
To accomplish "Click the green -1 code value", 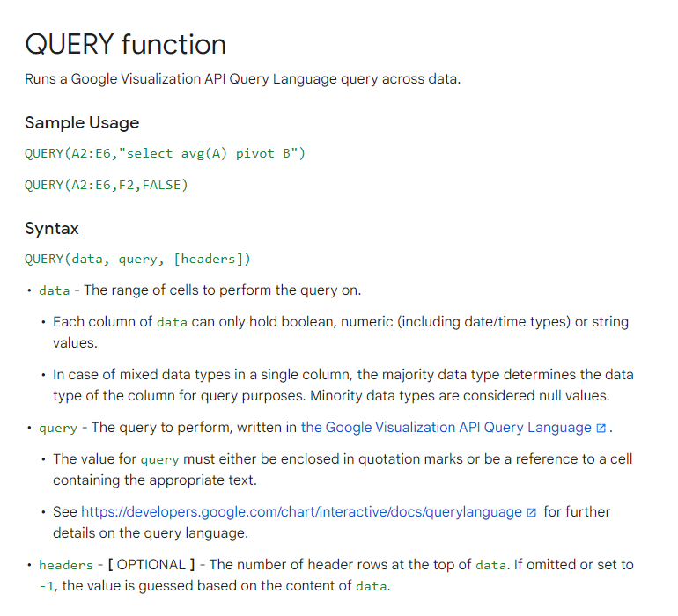I will point(47,586).
